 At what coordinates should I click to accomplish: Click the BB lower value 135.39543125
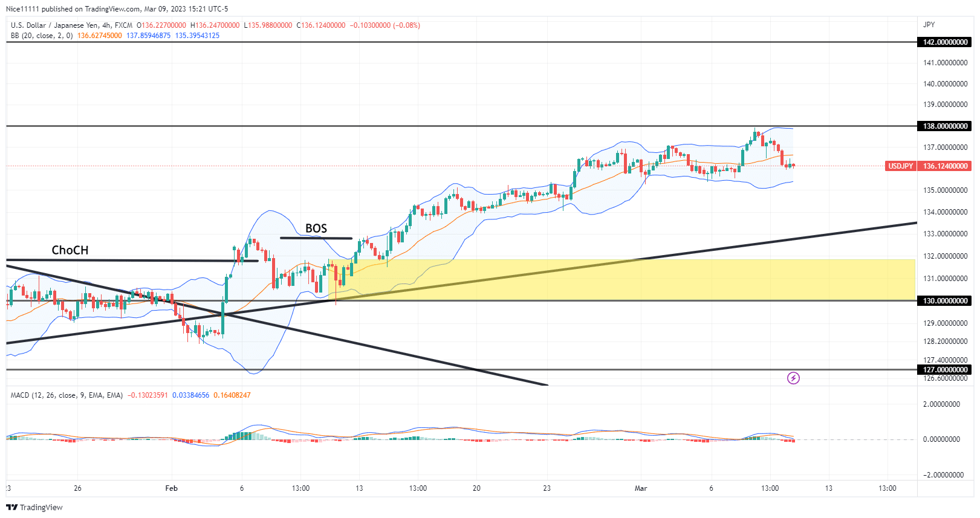tap(198, 36)
